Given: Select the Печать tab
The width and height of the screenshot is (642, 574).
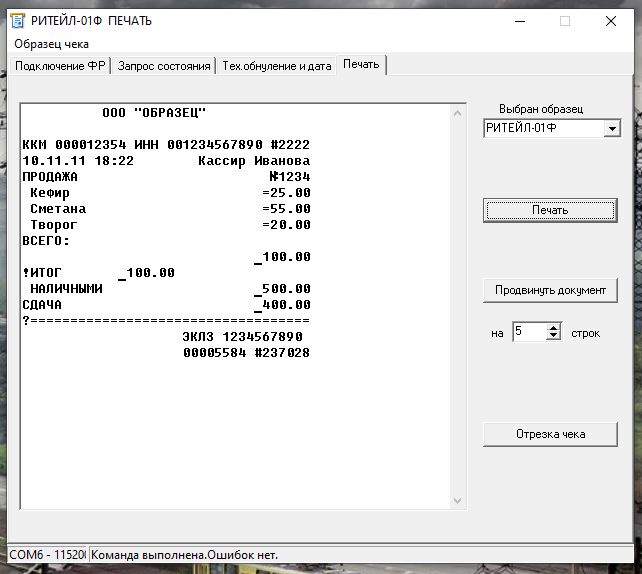Looking at the screenshot, I should (361, 65).
